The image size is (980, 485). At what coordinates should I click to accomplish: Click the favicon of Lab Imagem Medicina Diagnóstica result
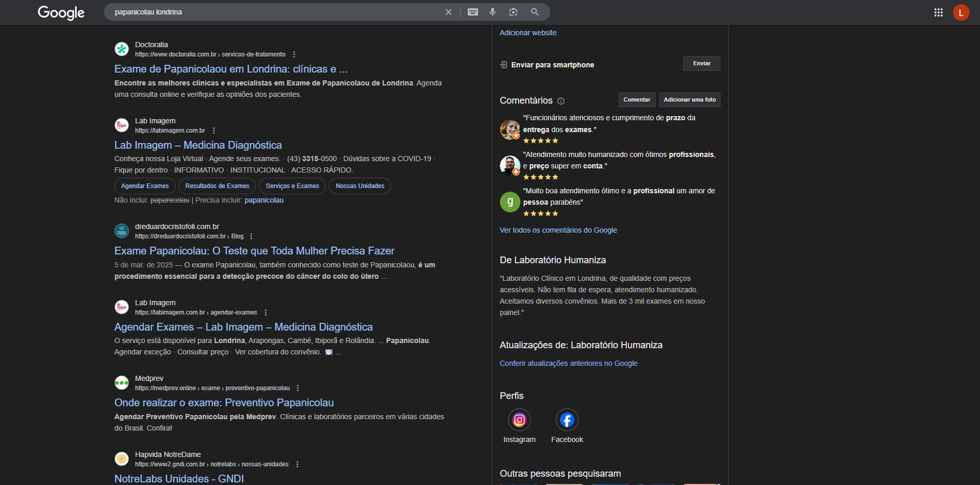point(122,125)
